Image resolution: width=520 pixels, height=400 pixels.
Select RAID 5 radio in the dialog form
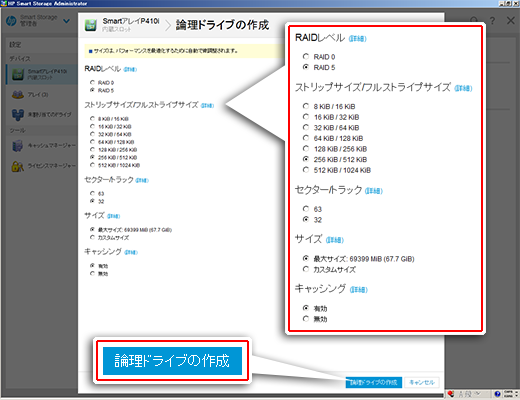(92, 90)
